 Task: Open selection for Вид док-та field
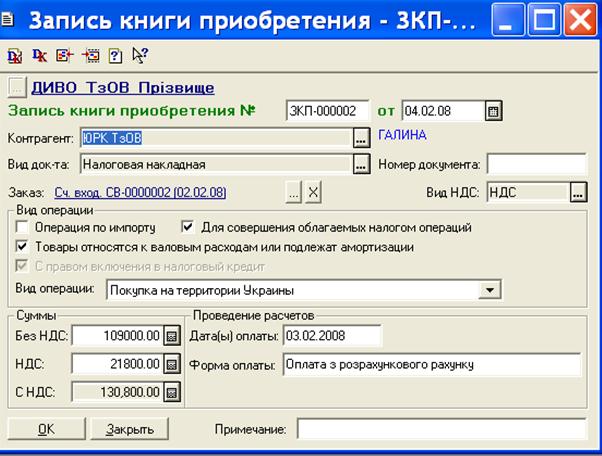point(361,165)
